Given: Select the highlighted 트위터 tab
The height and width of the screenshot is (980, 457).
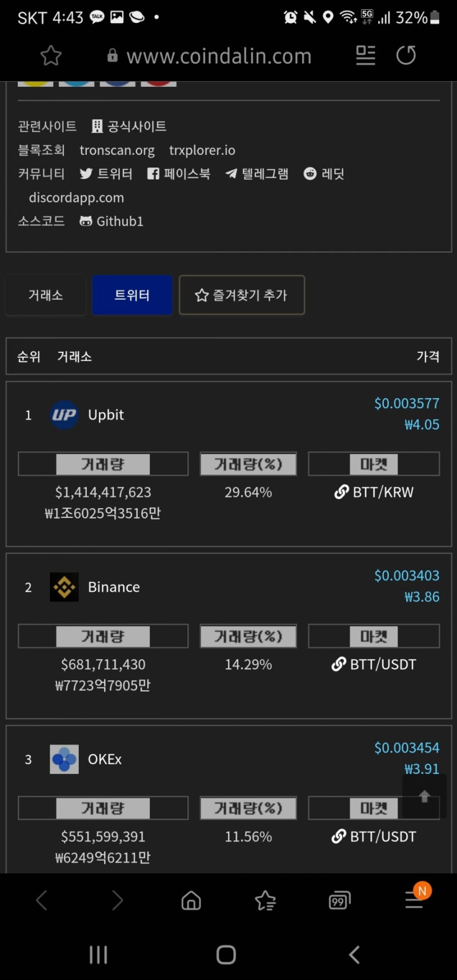Looking at the screenshot, I should [x=132, y=295].
